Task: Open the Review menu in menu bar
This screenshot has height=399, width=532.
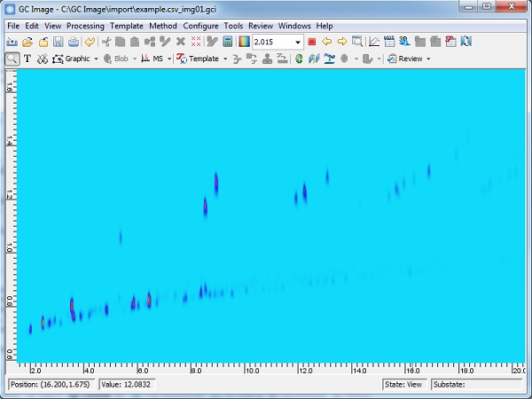Action: (x=260, y=26)
